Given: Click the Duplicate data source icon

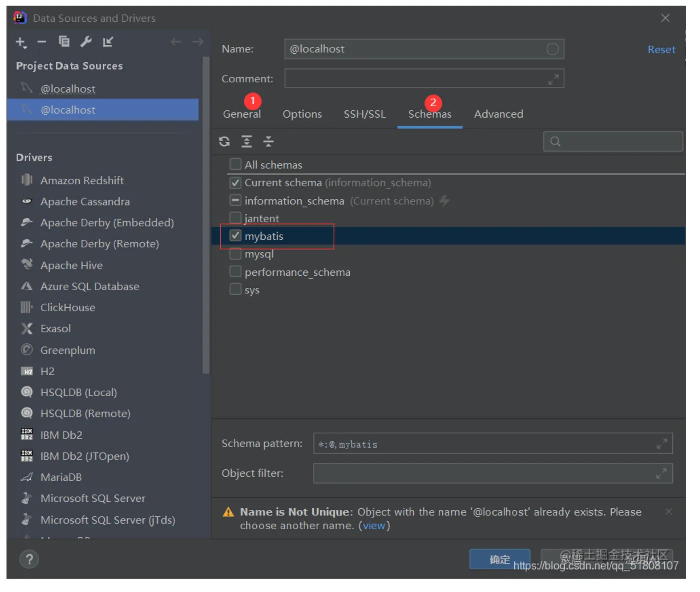Looking at the screenshot, I should 64,42.
